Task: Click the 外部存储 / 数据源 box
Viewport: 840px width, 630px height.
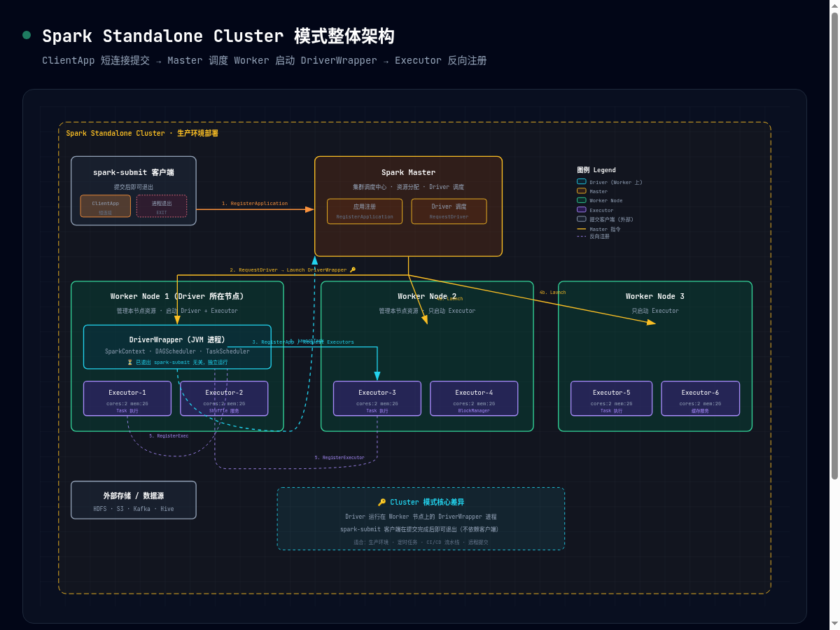Action: click(x=134, y=500)
